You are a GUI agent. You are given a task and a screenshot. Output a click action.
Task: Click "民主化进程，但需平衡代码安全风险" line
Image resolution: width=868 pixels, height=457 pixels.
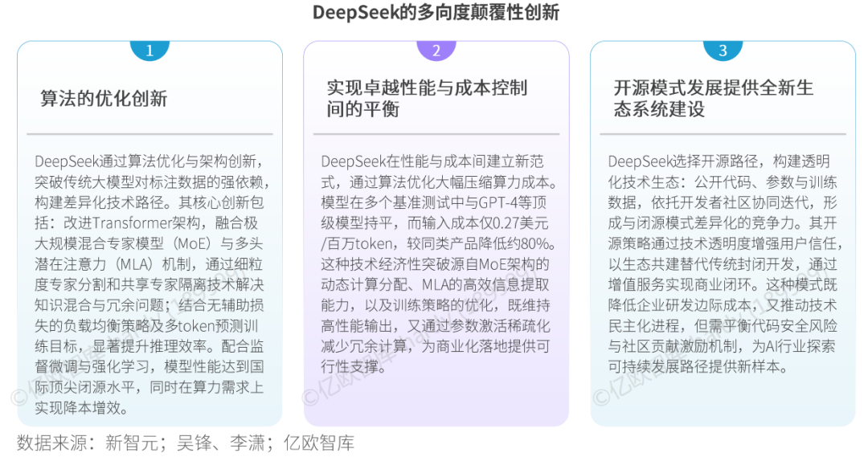[723, 326]
